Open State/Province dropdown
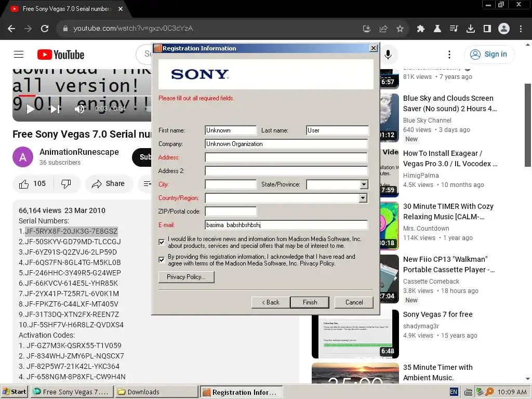This screenshot has height=399, width=532. coord(364,184)
